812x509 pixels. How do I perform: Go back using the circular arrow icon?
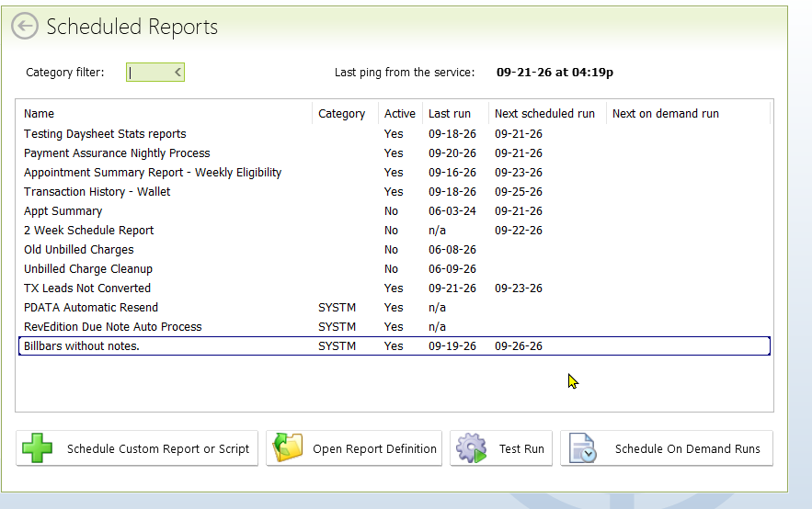click(24, 26)
